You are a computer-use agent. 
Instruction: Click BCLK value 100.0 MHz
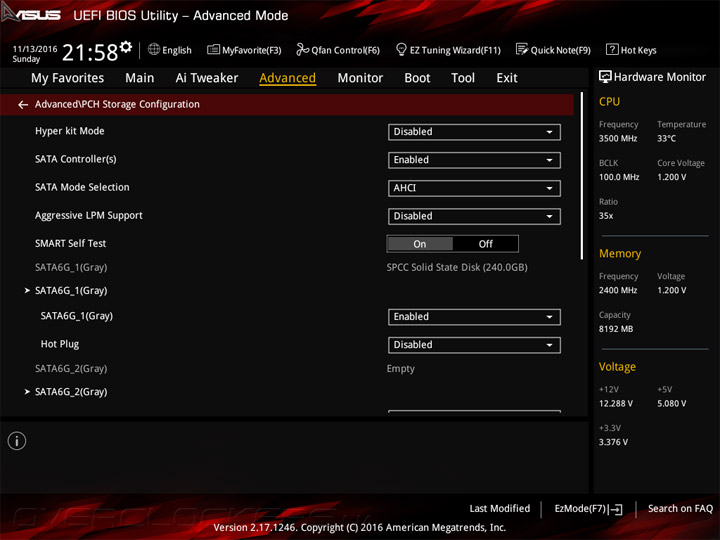[619, 177]
